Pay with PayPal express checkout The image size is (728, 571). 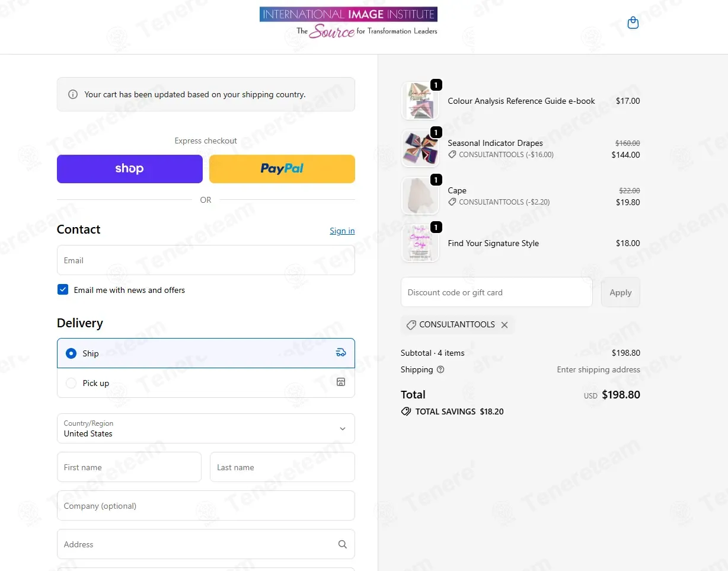click(282, 169)
